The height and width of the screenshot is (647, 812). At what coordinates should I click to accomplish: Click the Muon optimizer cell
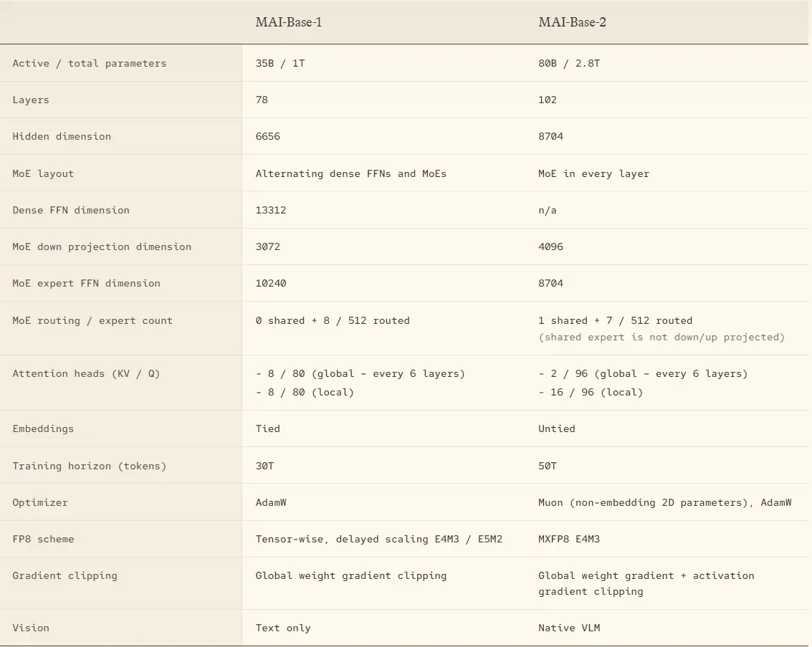(664, 502)
